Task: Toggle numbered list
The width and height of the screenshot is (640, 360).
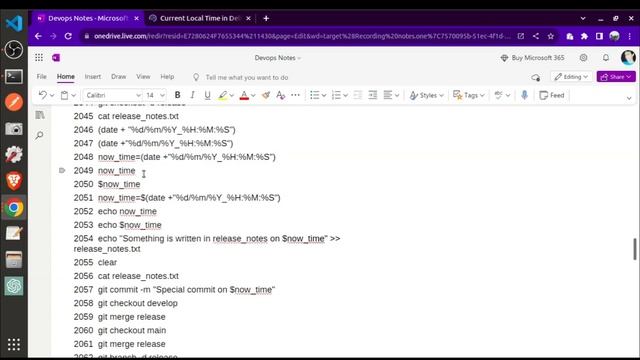Action: 336,95
